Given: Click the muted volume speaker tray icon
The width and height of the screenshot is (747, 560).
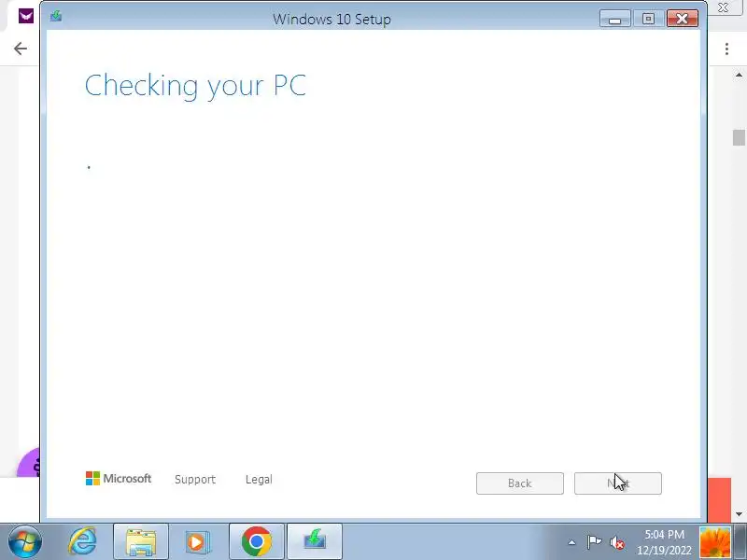Looking at the screenshot, I should (x=617, y=542).
